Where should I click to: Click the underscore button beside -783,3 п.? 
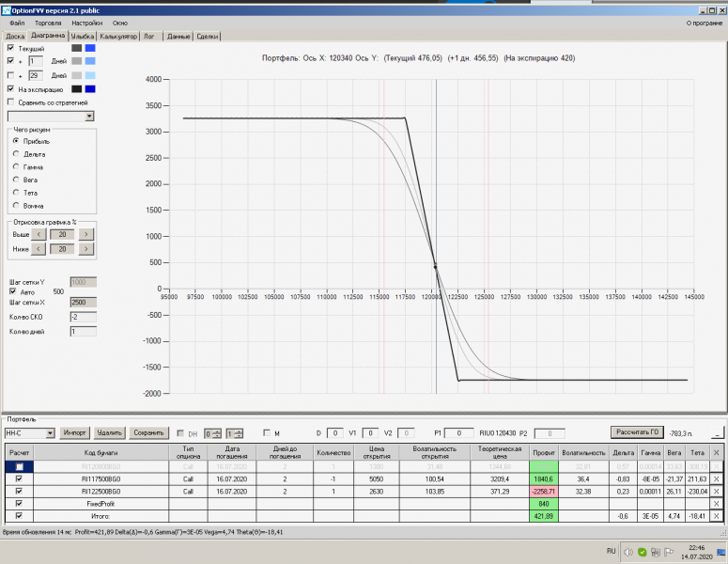tap(718, 432)
